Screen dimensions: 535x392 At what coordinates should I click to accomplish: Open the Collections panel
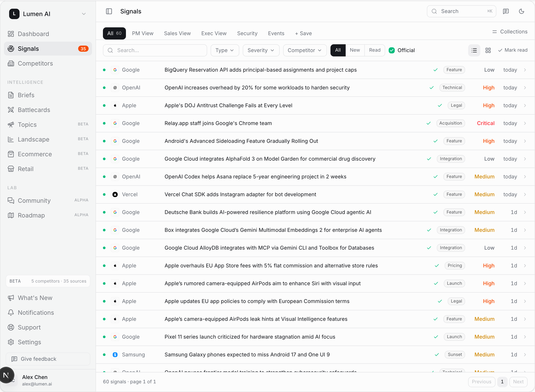[x=510, y=31]
